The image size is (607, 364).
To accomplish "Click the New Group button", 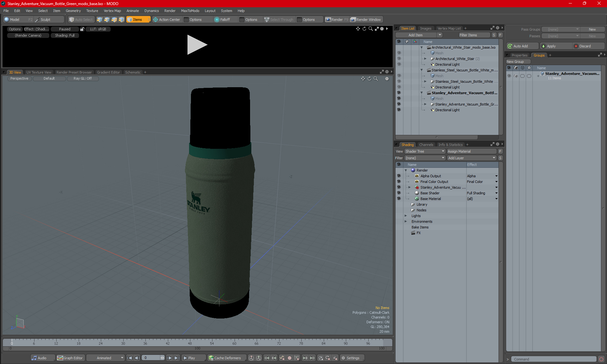I will pos(518,62).
